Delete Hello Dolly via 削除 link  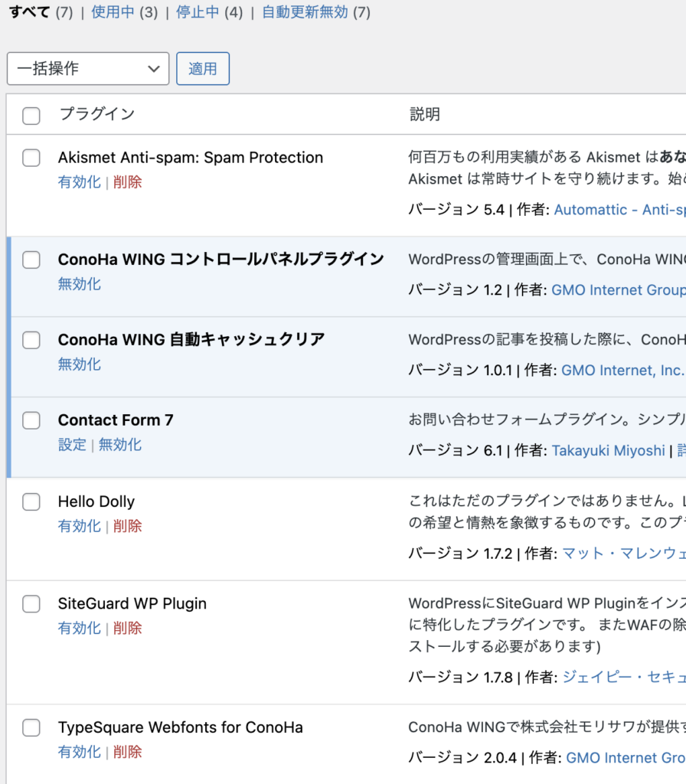pyautogui.click(x=128, y=526)
